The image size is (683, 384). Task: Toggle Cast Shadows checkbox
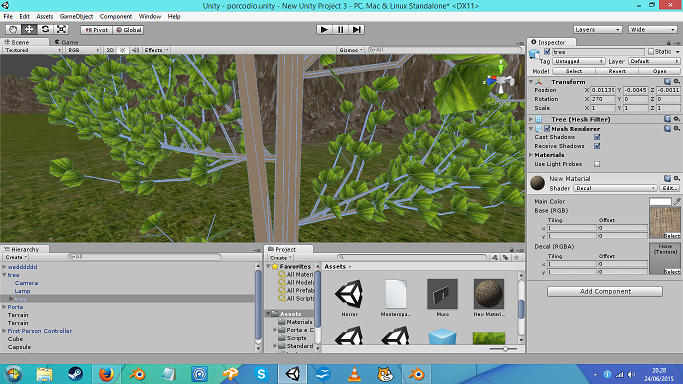597,137
